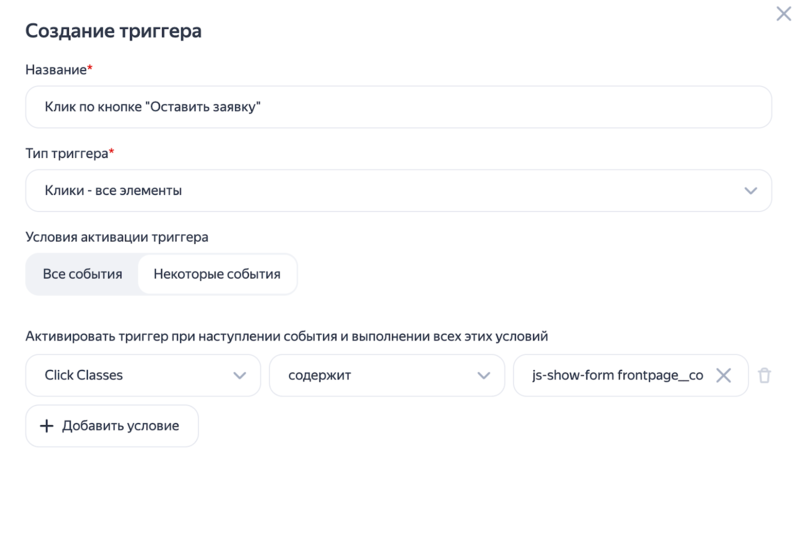Open the Клики - все элементы dropdown
This screenshot has width=800, height=547.
398,191
